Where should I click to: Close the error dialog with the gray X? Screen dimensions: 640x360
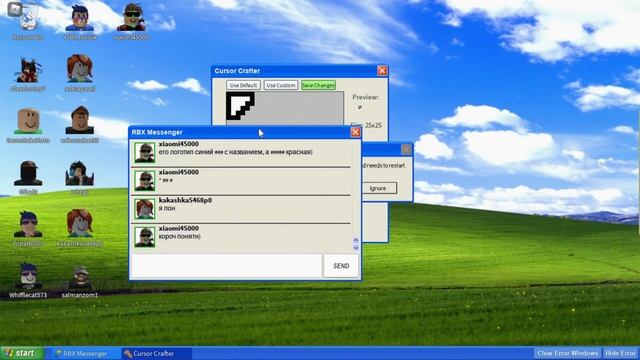(x=406, y=149)
